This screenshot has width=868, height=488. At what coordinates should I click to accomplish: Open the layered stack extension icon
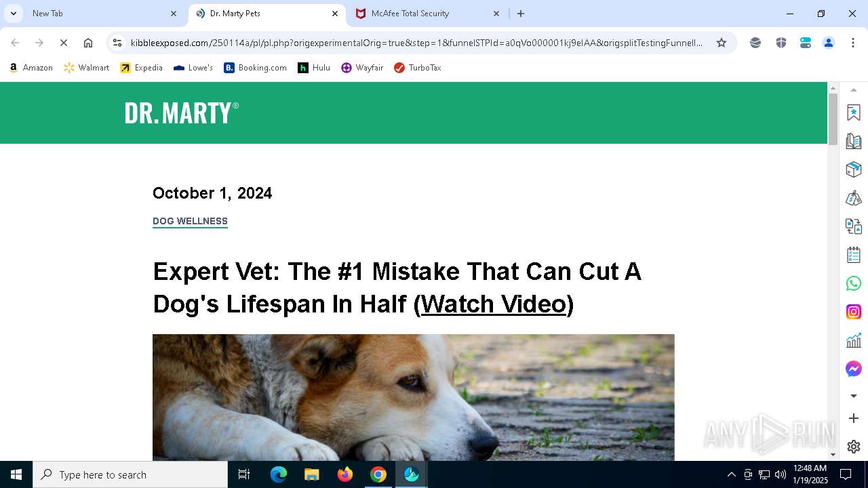(x=755, y=43)
